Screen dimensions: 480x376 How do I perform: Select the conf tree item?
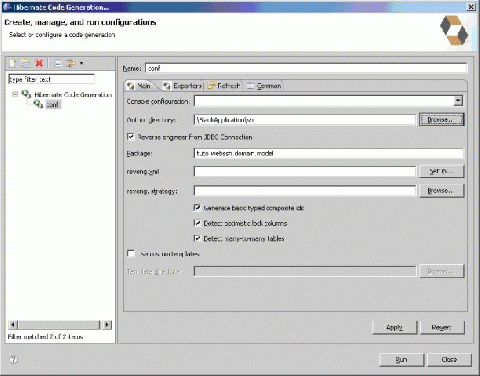click(x=53, y=105)
